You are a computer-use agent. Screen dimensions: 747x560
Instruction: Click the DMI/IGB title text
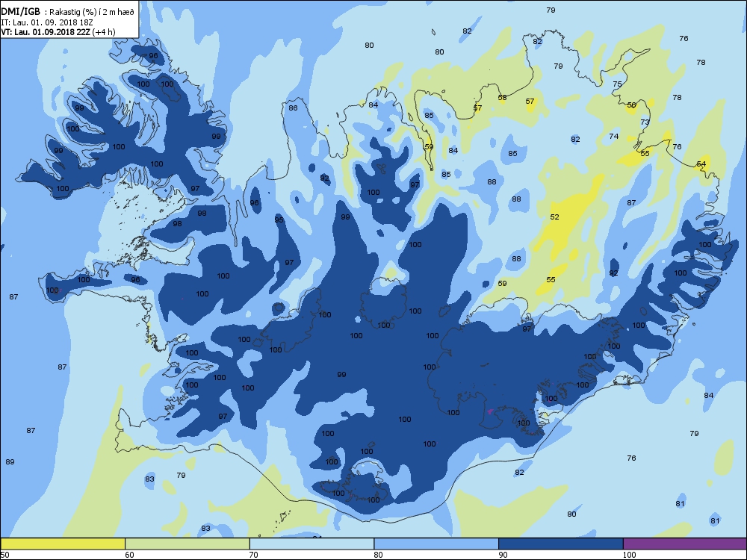point(21,12)
